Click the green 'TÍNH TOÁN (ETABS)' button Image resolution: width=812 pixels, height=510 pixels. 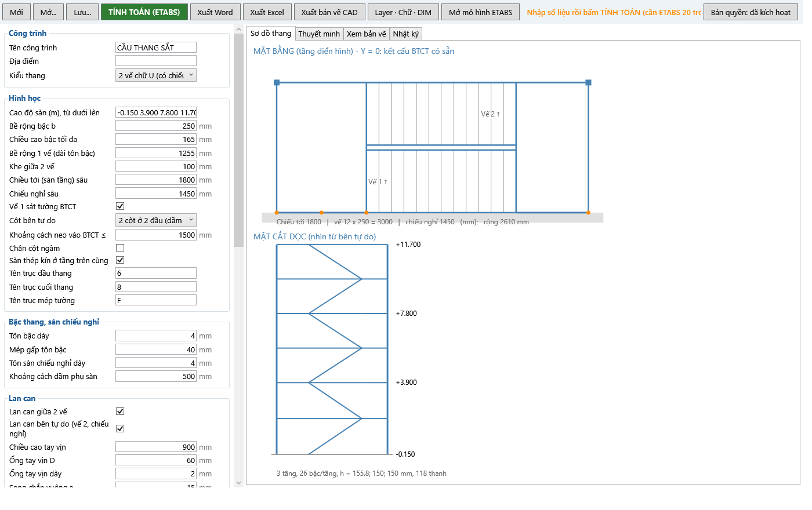pos(144,12)
